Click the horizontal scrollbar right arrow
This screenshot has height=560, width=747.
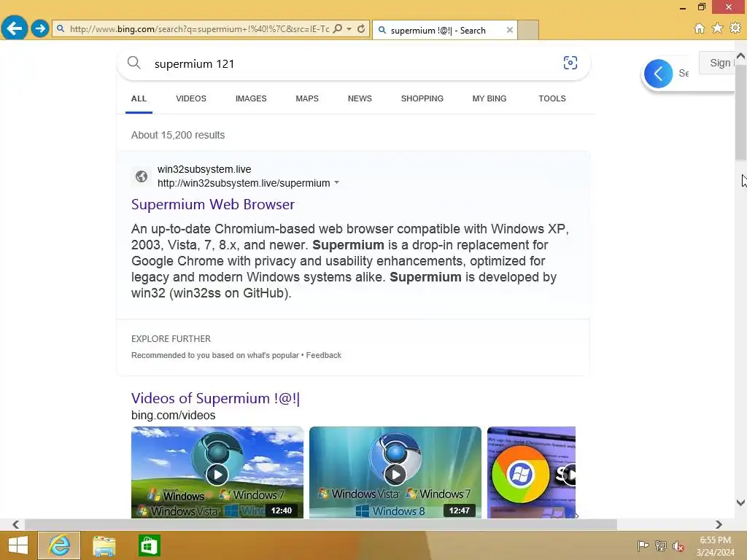(x=719, y=524)
